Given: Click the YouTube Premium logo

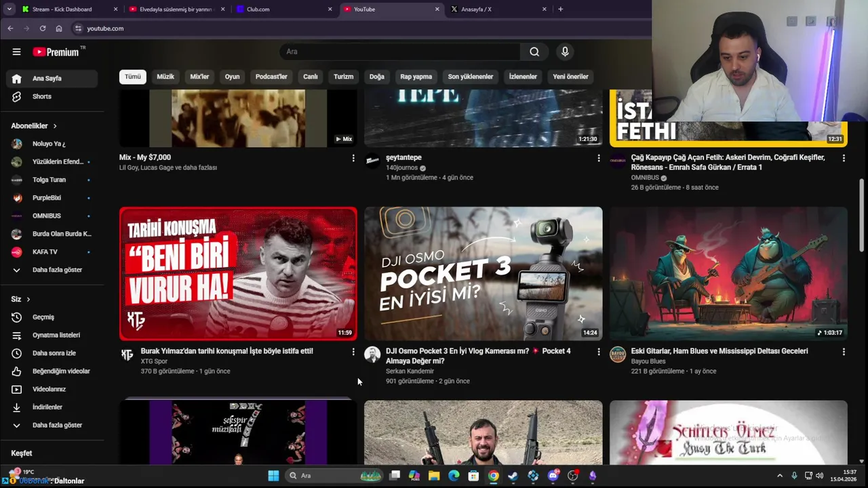Looking at the screenshot, I should click(x=56, y=52).
